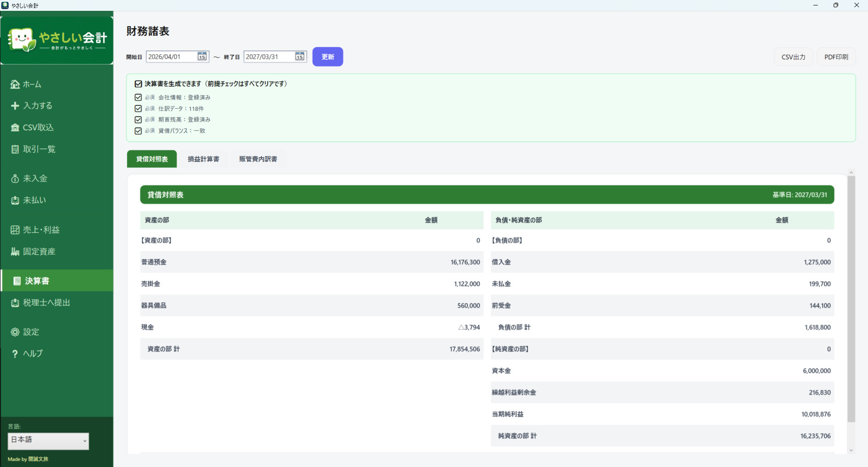Click the 更新 refresh button
The image size is (868, 467).
tap(328, 57)
